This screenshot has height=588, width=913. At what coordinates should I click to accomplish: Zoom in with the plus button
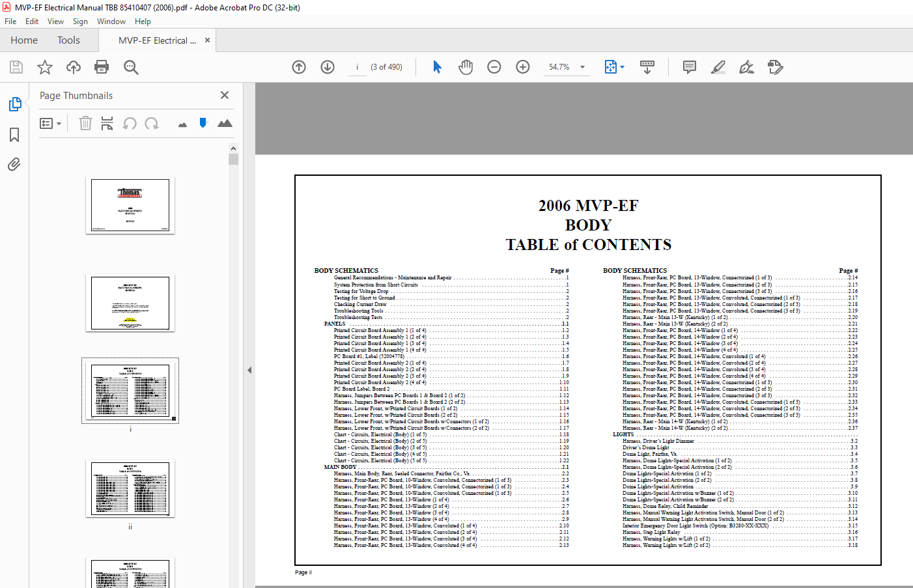click(x=523, y=67)
